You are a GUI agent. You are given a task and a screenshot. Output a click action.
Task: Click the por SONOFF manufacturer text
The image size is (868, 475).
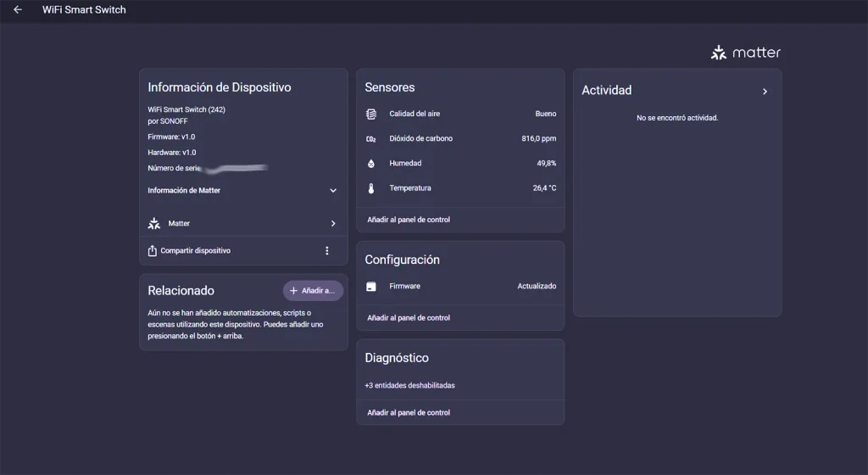(168, 121)
